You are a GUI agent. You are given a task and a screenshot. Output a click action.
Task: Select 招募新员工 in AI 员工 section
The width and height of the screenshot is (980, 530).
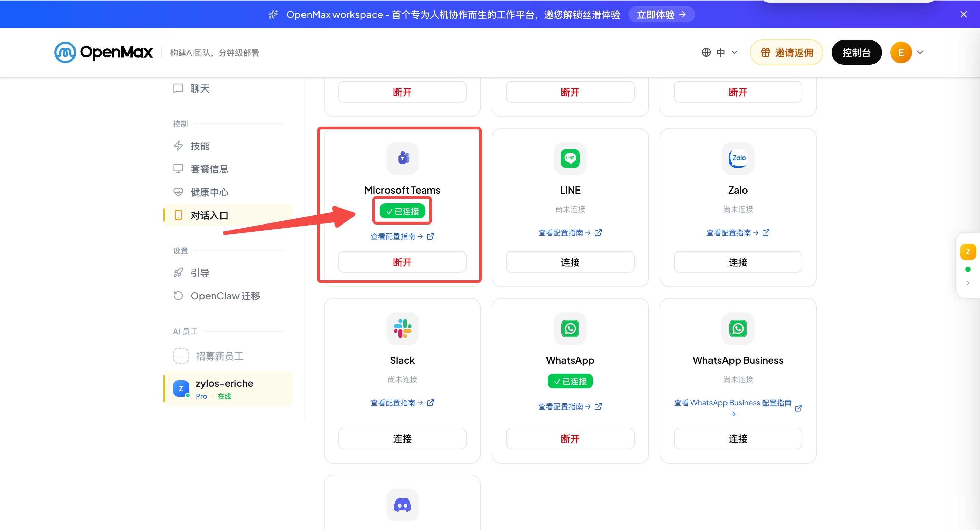[x=228, y=356]
